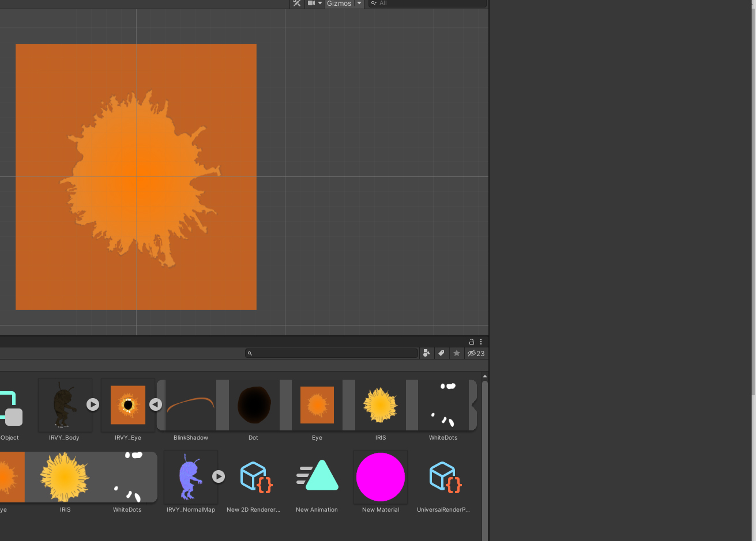Click the 'New Material' label text

pyautogui.click(x=381, y=510)
